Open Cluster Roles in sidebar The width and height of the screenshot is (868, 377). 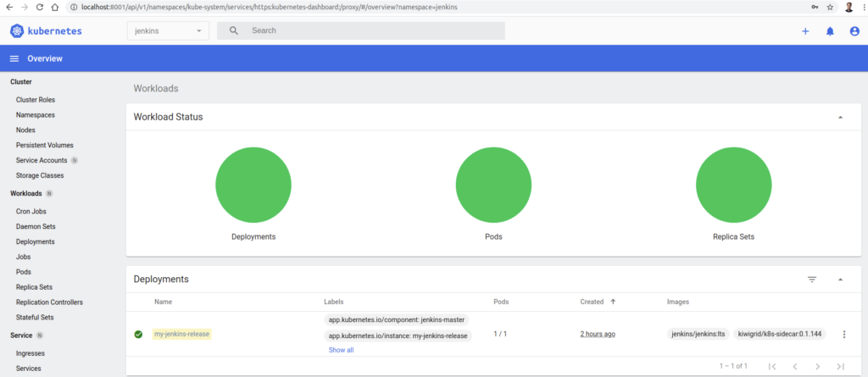point(36,99)
